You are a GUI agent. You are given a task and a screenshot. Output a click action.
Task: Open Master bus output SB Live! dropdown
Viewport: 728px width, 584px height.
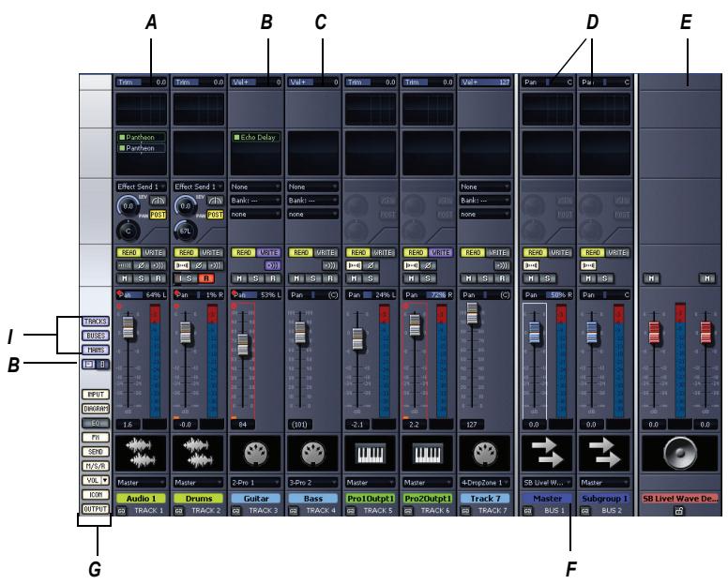point(547,483)
